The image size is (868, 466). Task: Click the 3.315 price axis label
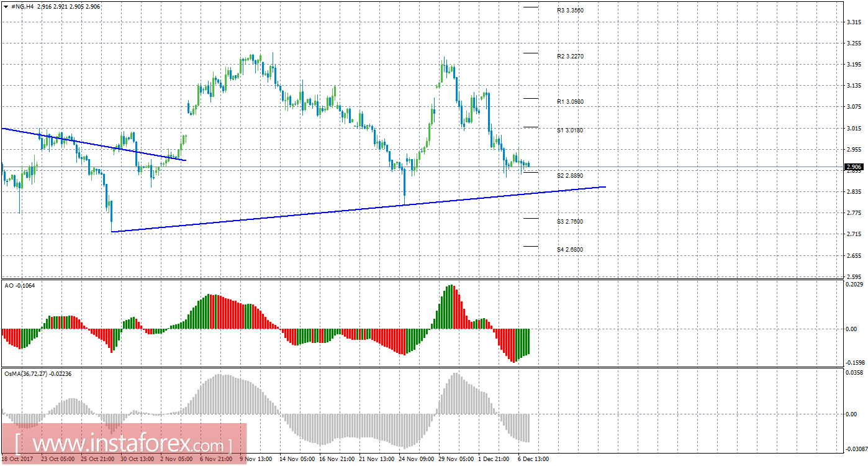pyautogui.click(x=854, y=22)
